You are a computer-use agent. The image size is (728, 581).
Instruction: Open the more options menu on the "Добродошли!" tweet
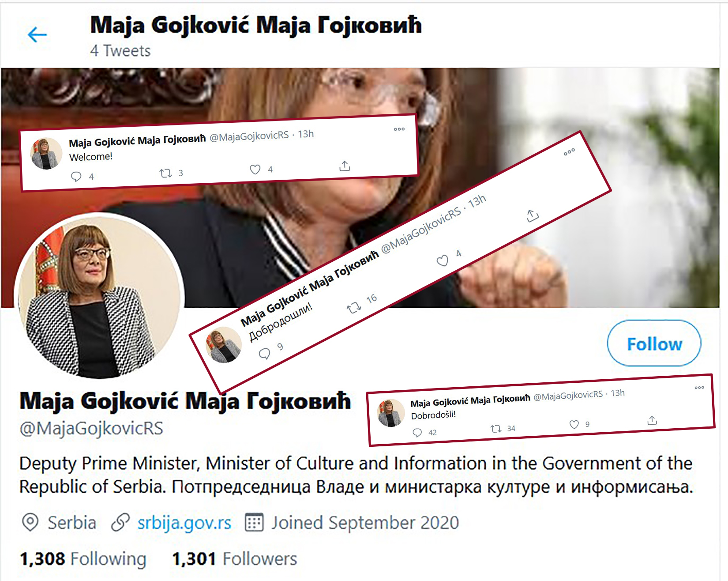[x=569, y=152]
